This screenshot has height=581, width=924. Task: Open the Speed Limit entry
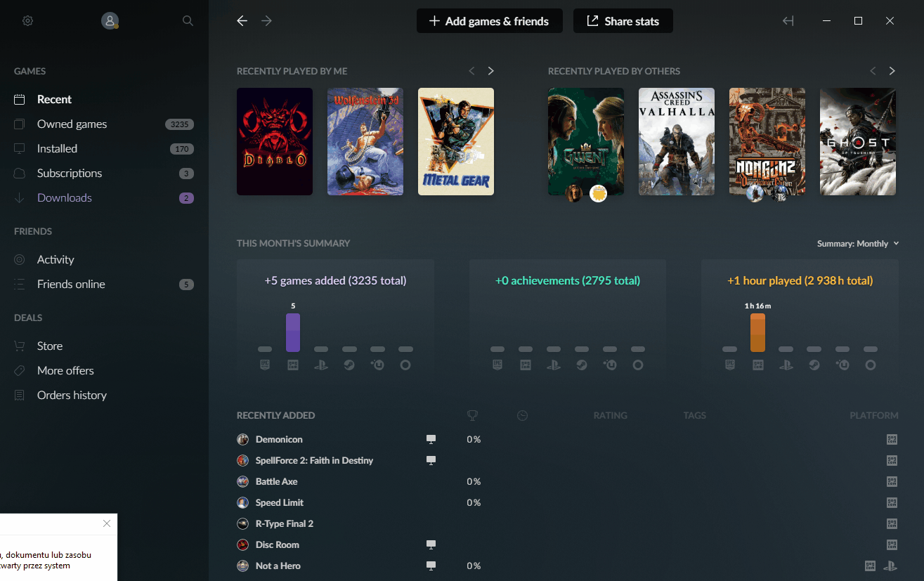(x=568, y=503)
